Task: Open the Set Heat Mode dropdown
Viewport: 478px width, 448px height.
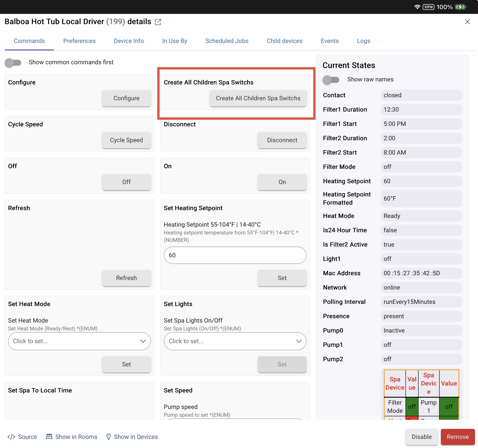Action: [79, 341]
